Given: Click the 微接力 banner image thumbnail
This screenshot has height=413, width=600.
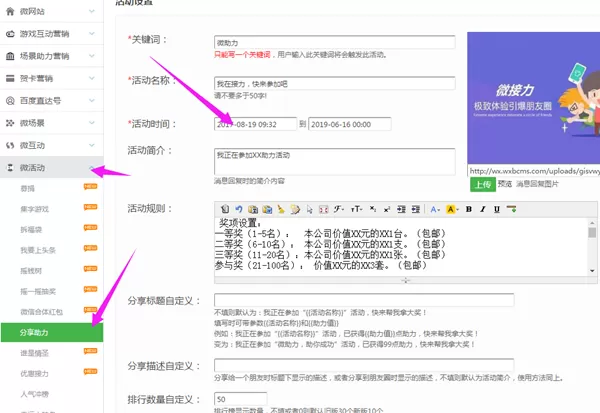Looking at the screenshot, I should coord(534,98).
